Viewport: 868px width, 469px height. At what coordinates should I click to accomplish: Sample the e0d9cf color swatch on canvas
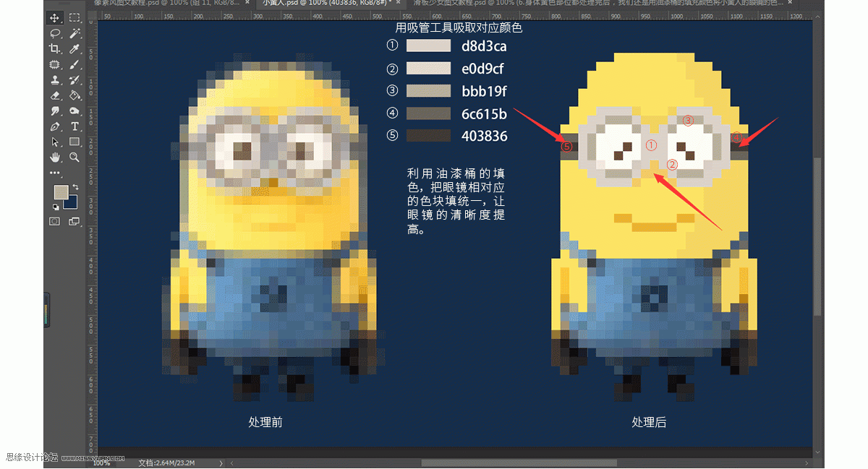[428, 69]
